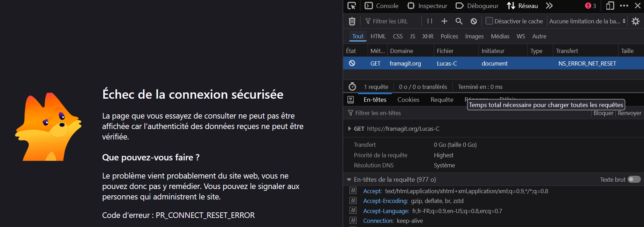Click 'Échec de la connexion sécurisée' heading
This screenshot has width=644, height=227.
(193, 94)
